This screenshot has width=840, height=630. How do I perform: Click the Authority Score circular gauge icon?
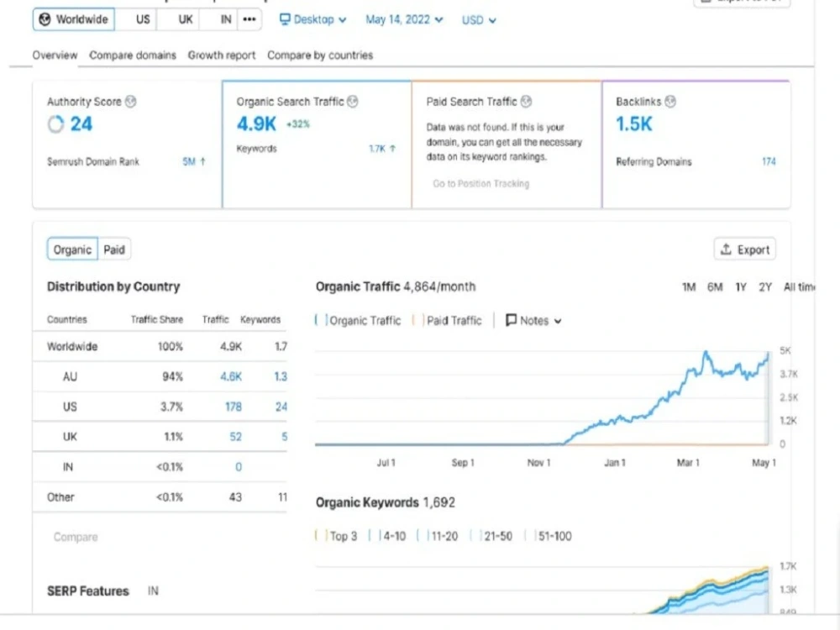click(55, 124)
